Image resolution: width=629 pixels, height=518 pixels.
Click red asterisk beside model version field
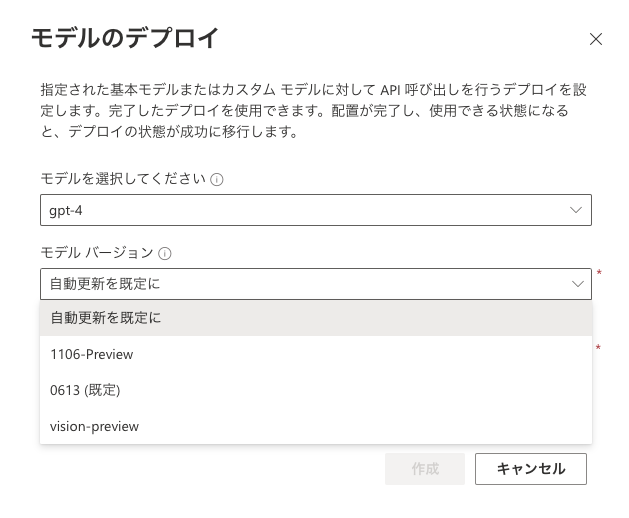click(x=599, y=273)
